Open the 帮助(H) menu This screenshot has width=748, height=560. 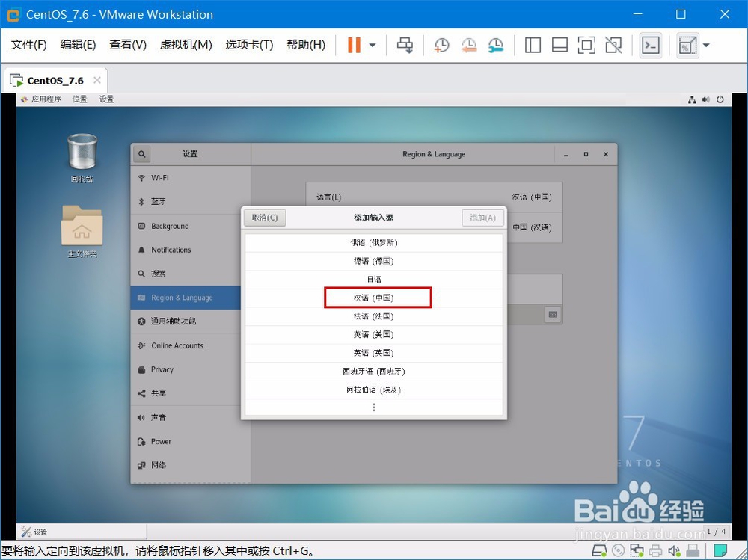click(306, 45)
